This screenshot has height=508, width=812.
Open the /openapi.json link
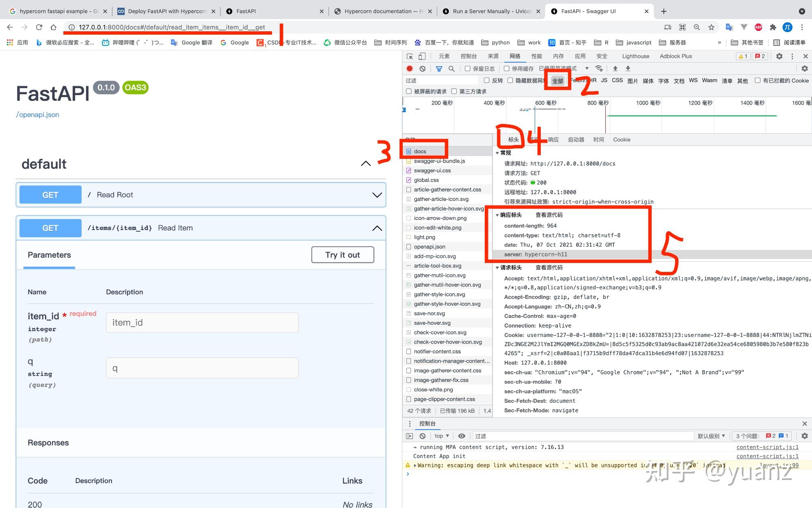point(37,114)
